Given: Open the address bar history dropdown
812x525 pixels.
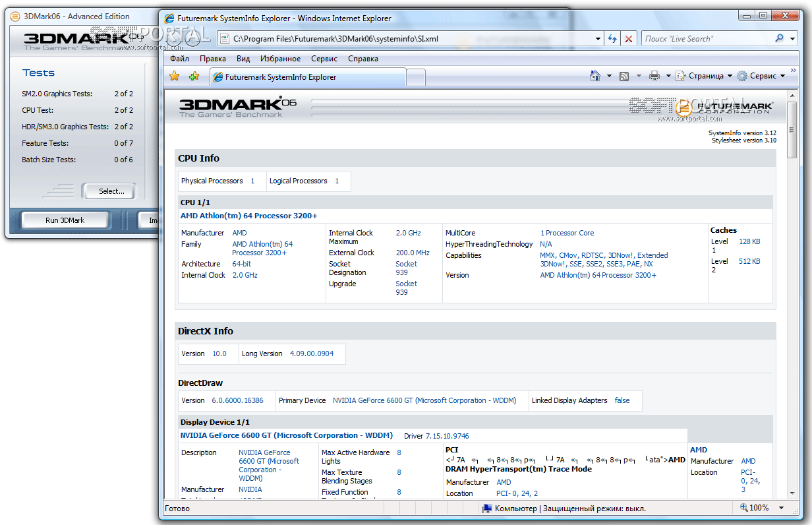Looking at the screenshot, I should pyautogui.click(x=598, y=39).
